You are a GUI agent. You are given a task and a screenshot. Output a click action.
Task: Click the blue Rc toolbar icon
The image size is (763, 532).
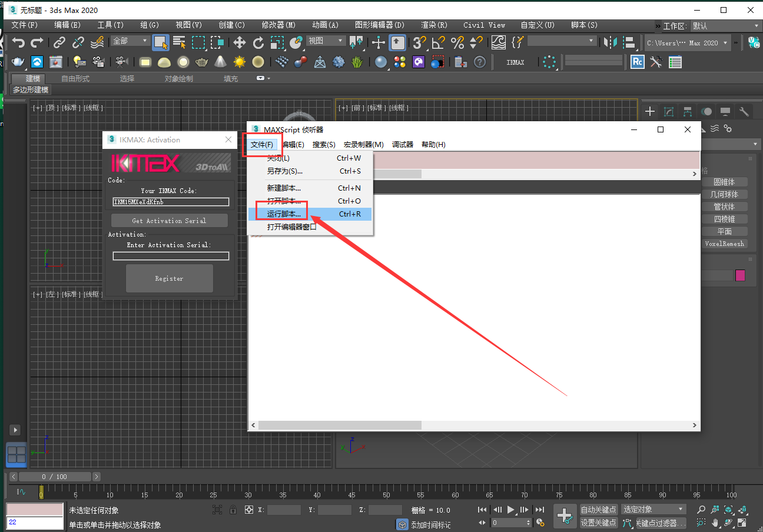[x=638, y=62]
